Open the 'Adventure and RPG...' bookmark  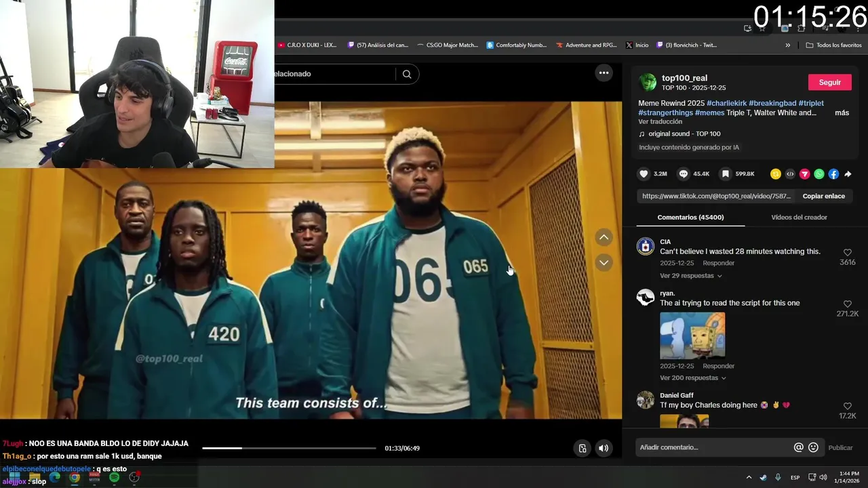tap(587, 45)
